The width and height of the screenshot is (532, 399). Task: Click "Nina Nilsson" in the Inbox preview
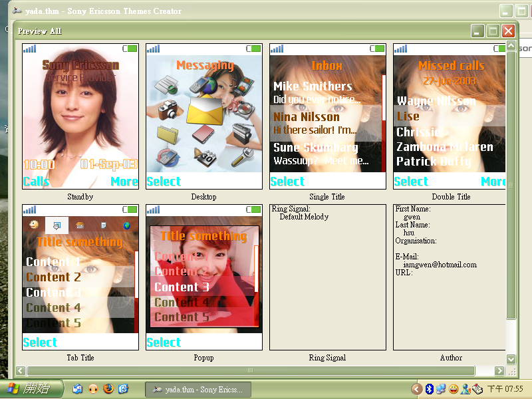(307, 117)
